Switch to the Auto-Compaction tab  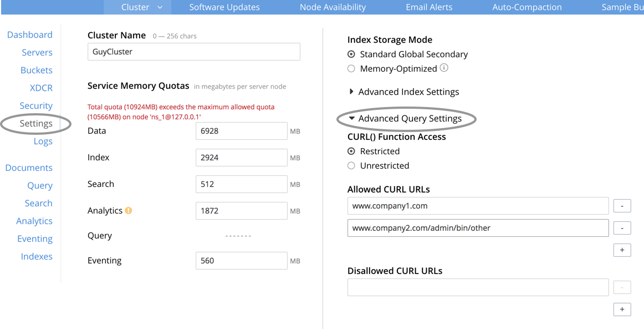pos(527,7)
